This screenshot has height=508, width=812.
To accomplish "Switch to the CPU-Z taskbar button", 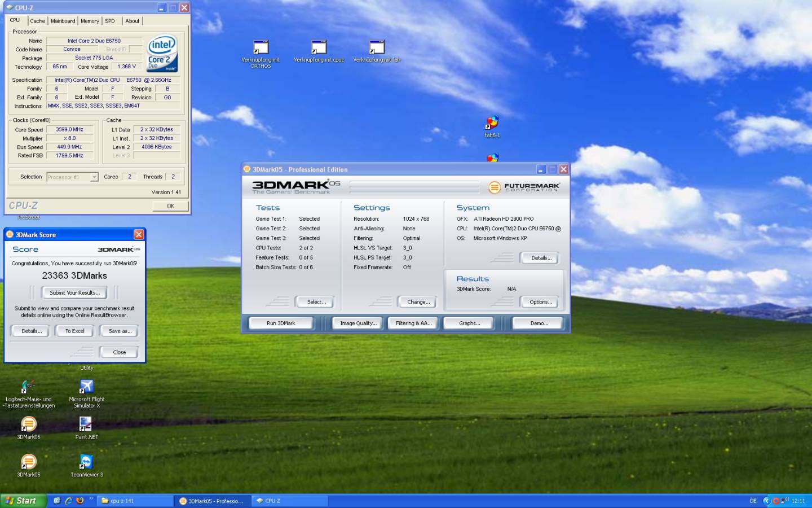I will point(290,501).
